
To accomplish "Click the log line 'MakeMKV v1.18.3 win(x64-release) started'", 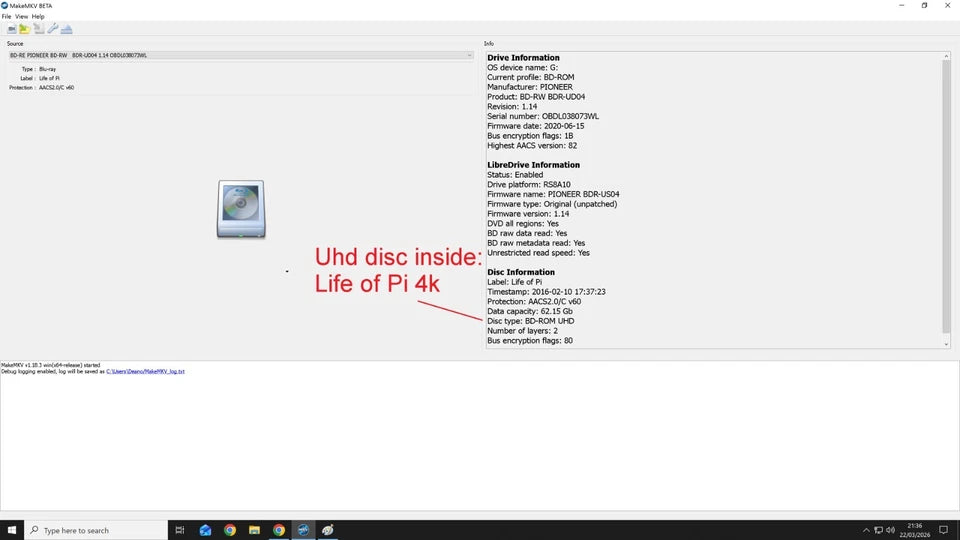I will [50, 365].
